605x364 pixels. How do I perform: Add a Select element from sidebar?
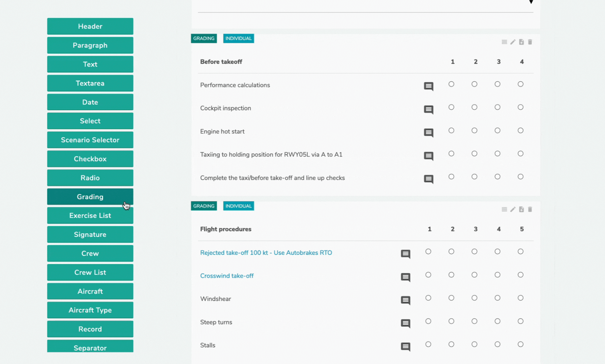point(90,121)
